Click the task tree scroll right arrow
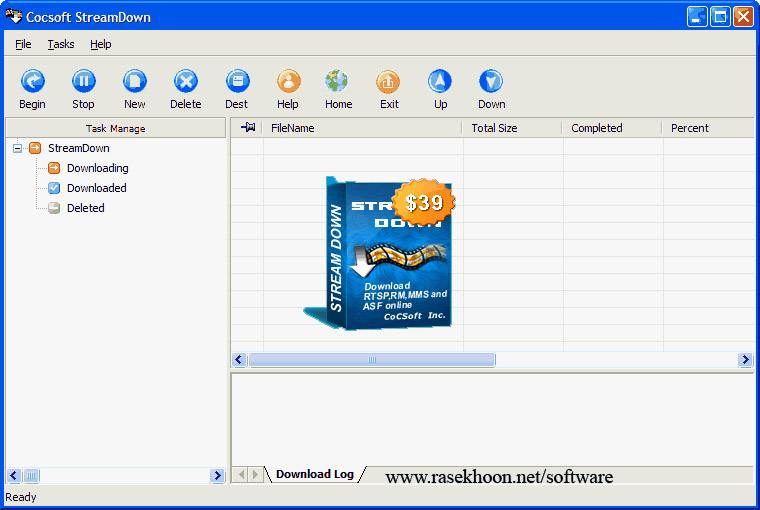The width and height of the screenshot is (760, 510). [x=218, y=476]
